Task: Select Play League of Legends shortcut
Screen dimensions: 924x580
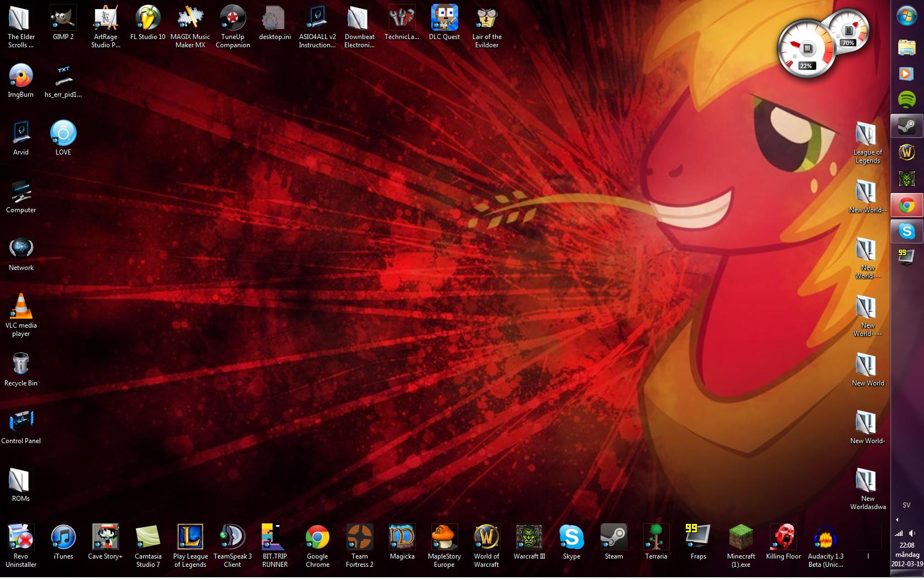Action: 190,546
